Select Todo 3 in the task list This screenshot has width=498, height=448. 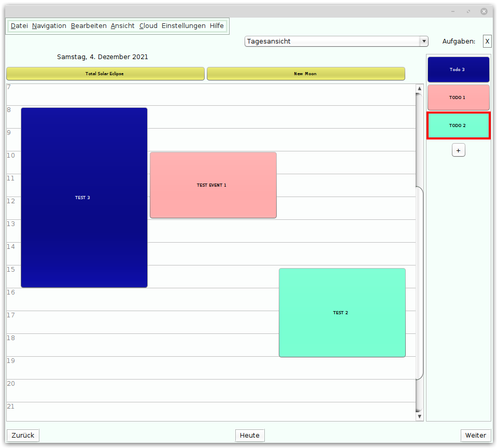[x=458, y=69]
